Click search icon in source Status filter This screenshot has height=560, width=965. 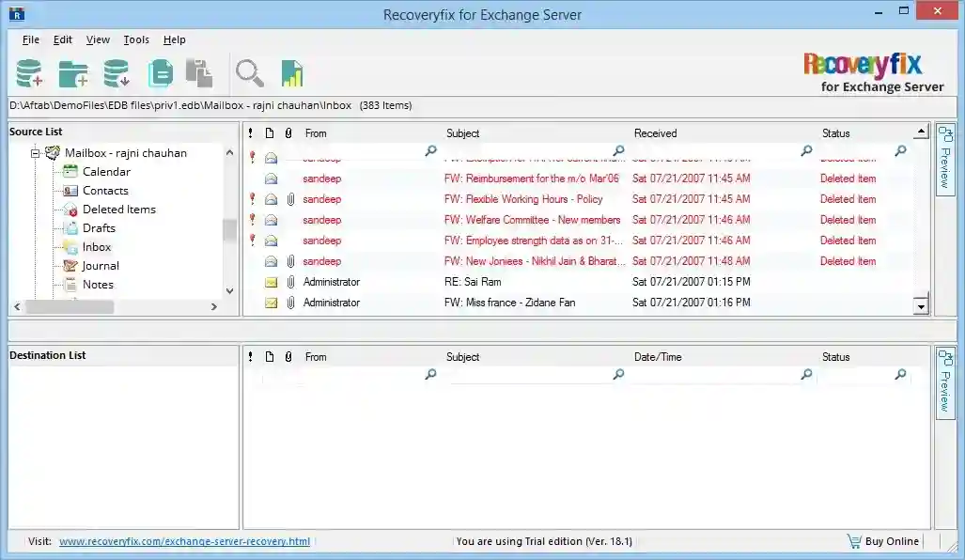(900, 150)
